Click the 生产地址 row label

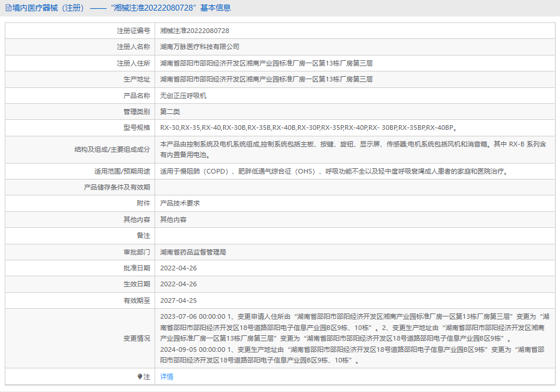(136, 79)
